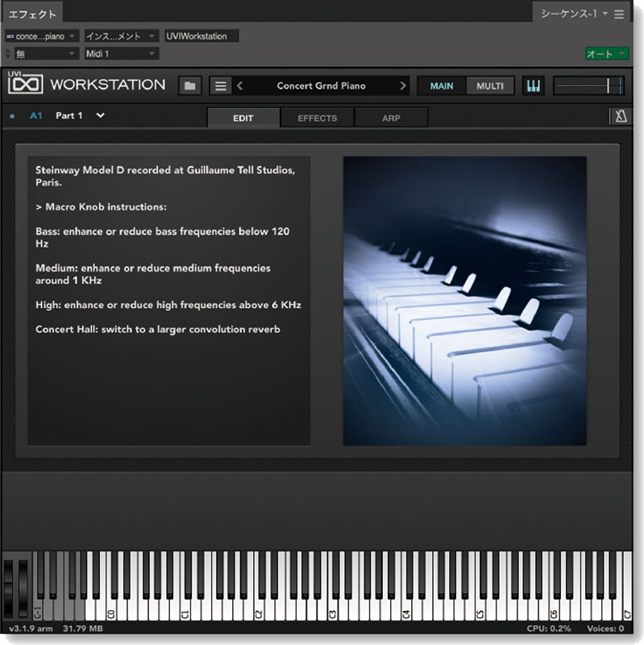Open the conce...piano track dropdown
The width and height of the screenshot is (644, 645).
41,36
